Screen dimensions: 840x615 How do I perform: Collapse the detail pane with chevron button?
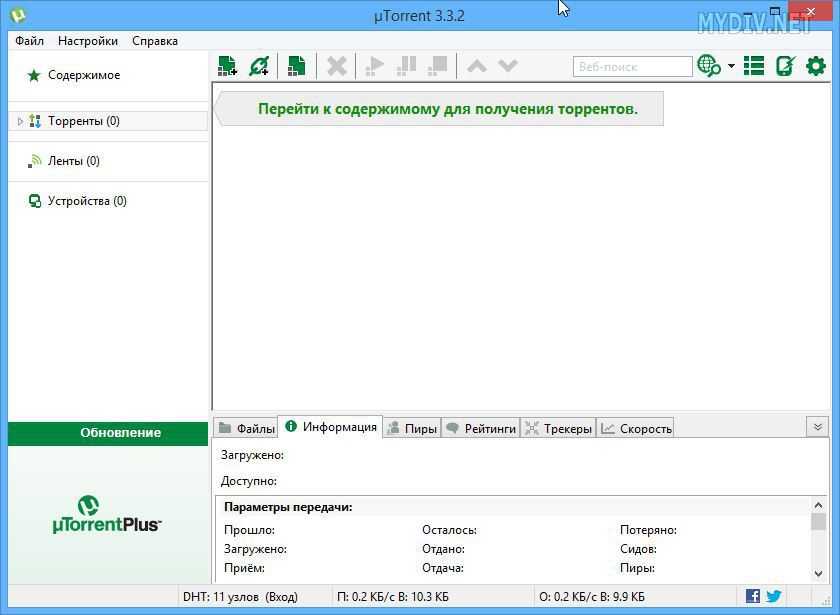(x=818, y=427)
